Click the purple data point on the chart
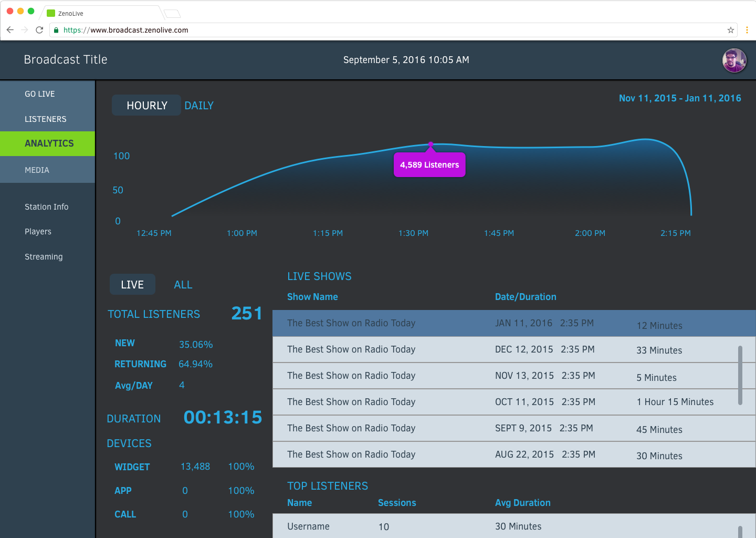756x538 pixels. pos(430,144)
